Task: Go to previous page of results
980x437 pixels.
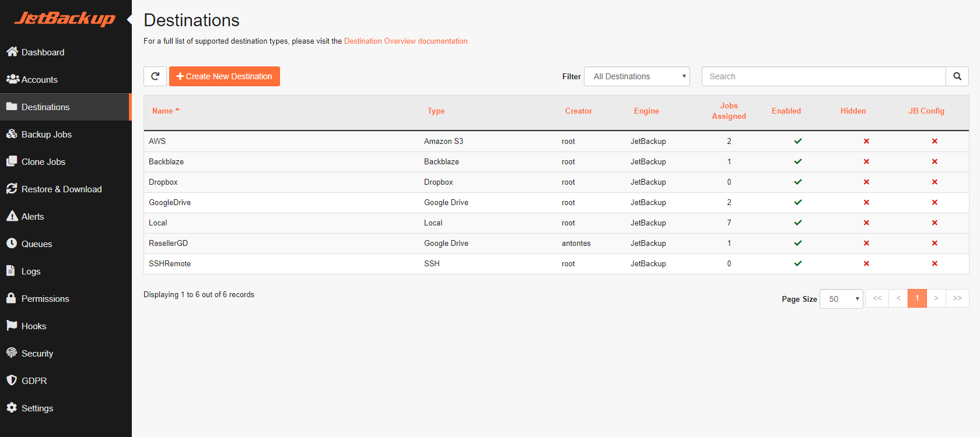Action: (898, 298)
